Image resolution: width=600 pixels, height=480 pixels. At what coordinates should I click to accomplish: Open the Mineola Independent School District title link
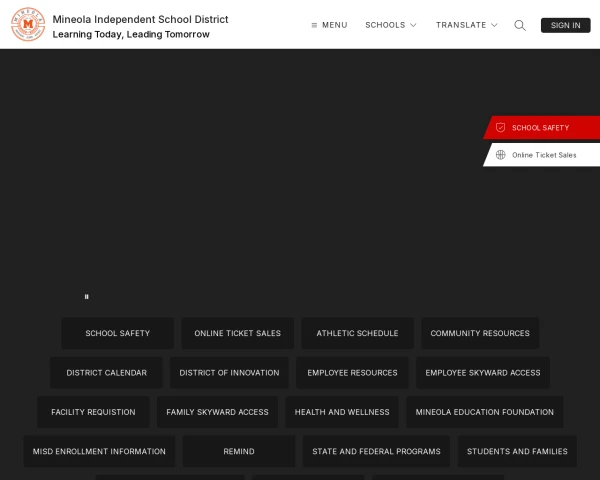[140, 19]
